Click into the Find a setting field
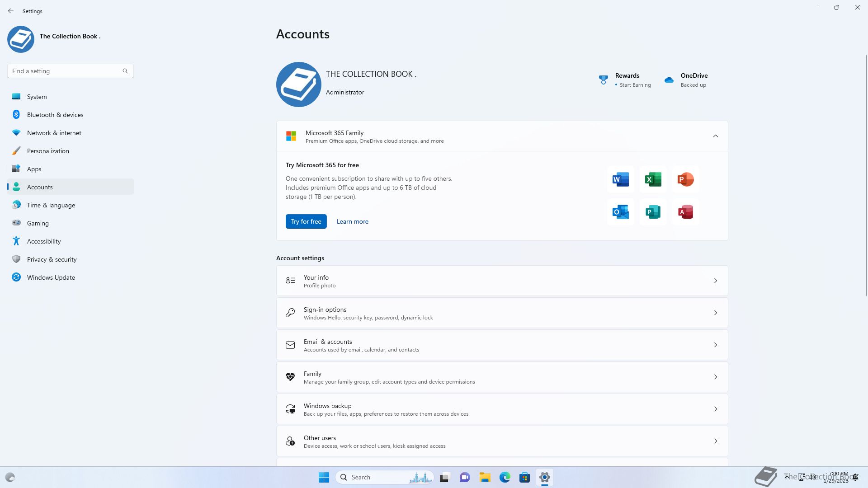Image resolution: width=868 pixels, height=488 pixels. pyautogui.click(x=71, y=71)
